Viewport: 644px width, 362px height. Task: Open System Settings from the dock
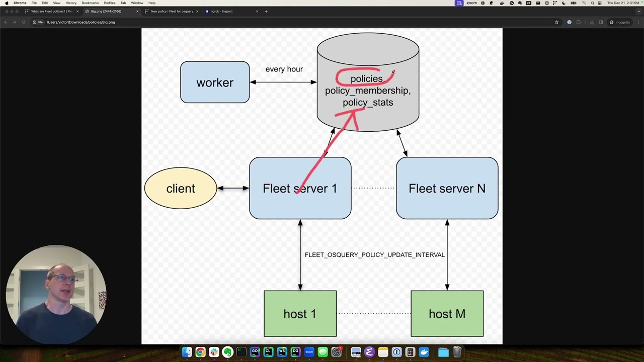336,352
